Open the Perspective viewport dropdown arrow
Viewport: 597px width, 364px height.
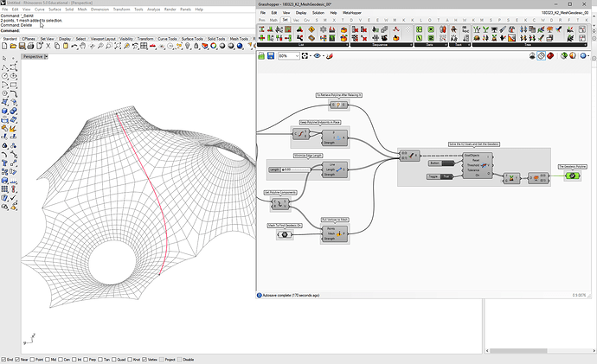(x=48, y=56)
